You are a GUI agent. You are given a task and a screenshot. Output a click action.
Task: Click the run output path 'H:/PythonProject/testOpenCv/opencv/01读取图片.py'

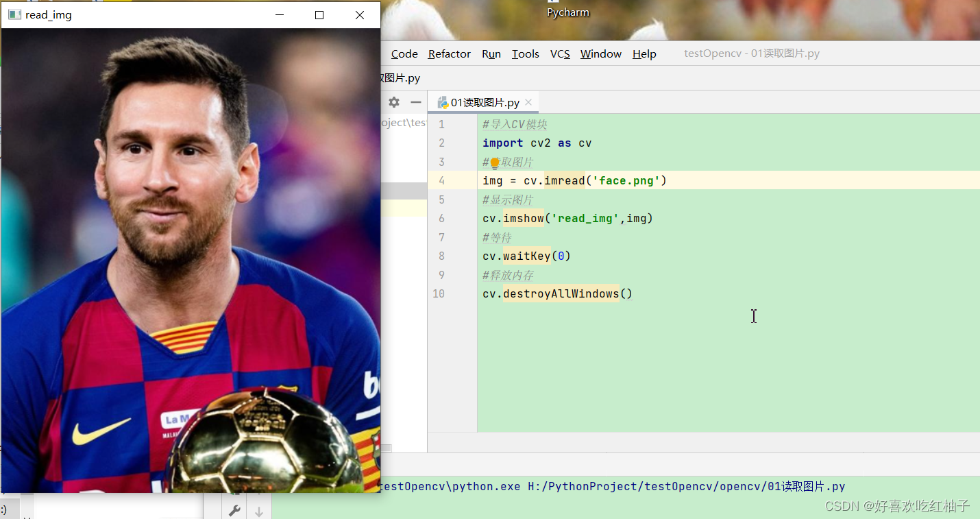click(x=686, y=487)
